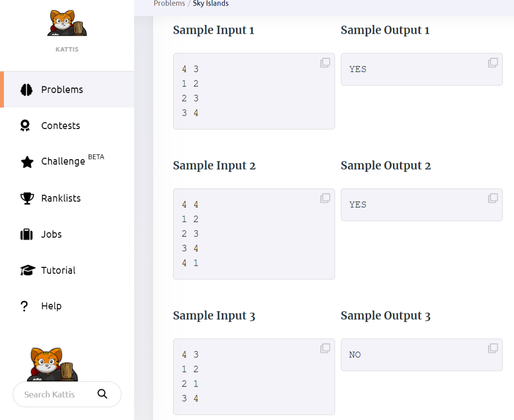This screenshot has width=514, height=420.
Task: Click the Sky Islands breadcrumb
Action: coord(211,3)
